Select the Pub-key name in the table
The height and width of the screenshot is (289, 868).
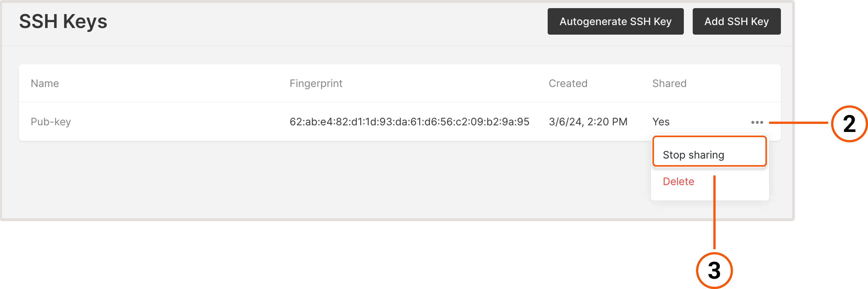[x=51, y=122]
